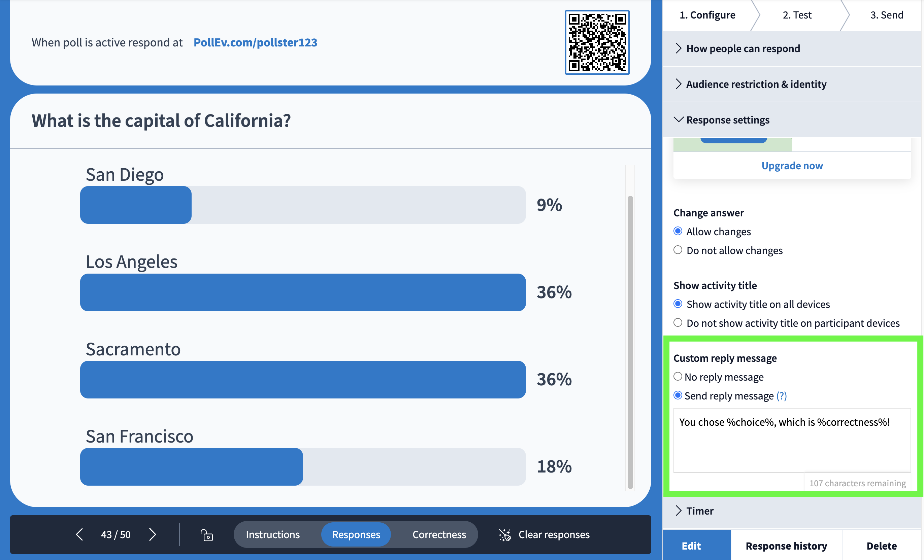Click Clear responses button

pyautogui.click(x=544, y=535)
